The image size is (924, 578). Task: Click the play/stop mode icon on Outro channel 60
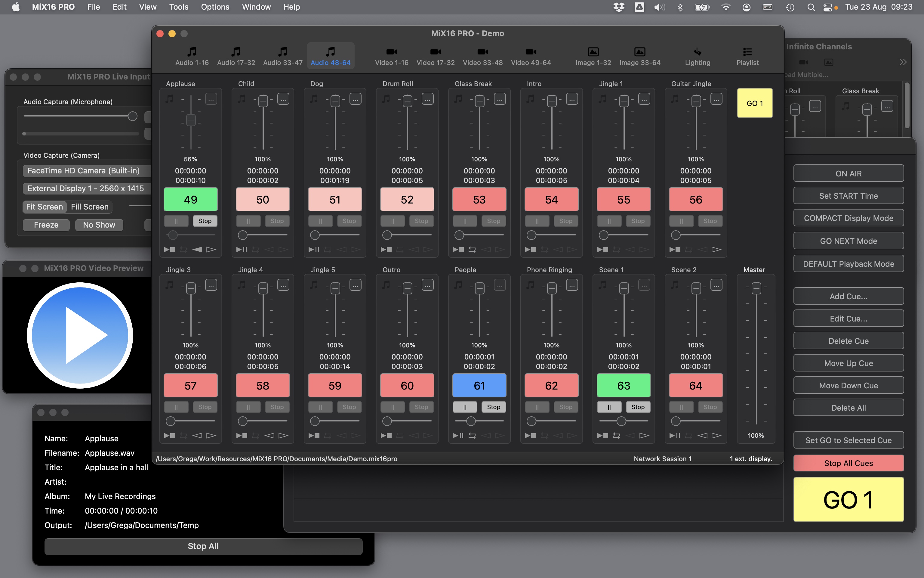(x=386, y=436)
